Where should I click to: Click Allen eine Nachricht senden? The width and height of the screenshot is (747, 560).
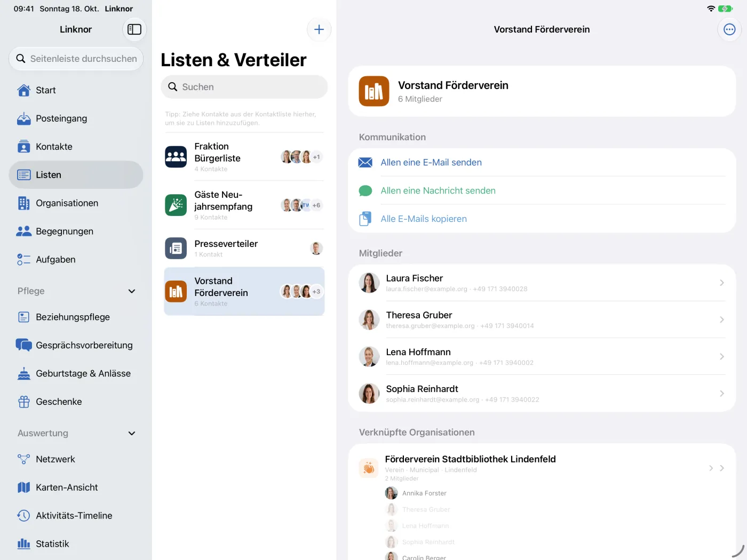click(438, 191)
